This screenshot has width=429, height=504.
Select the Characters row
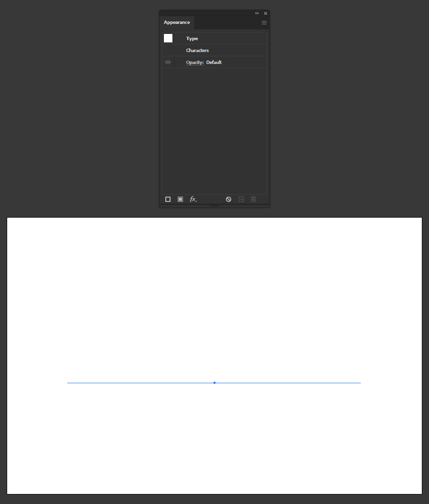tap(214, 50)
